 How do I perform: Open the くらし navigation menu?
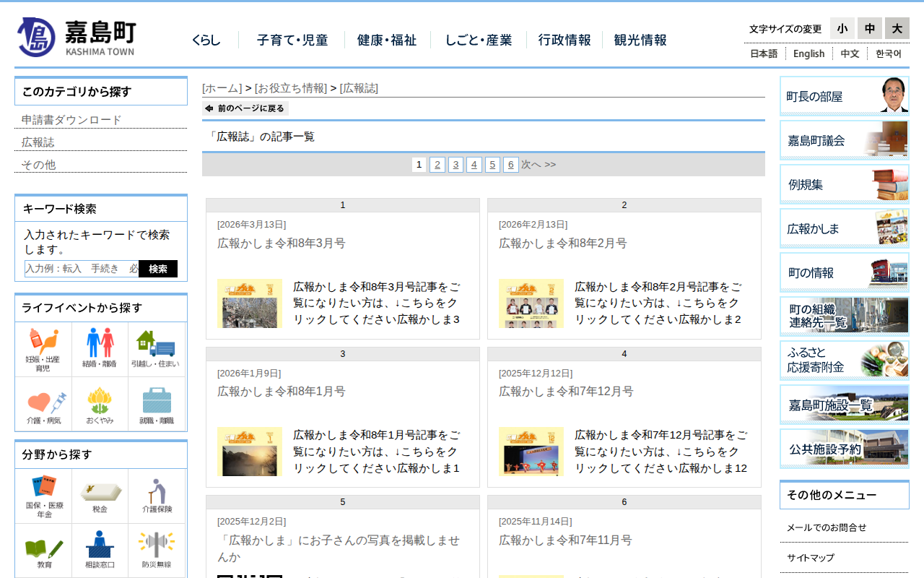[x=206, y=40]
